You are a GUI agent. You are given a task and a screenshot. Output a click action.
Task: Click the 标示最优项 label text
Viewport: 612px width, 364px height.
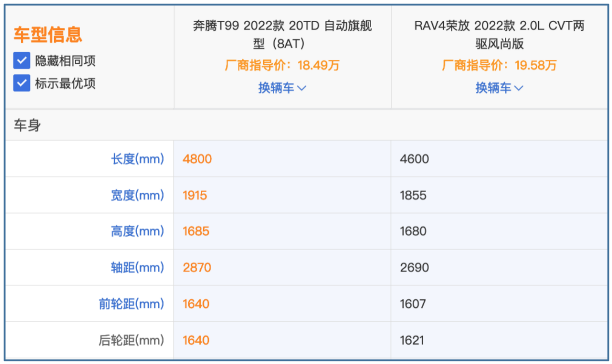coord(65,83)
